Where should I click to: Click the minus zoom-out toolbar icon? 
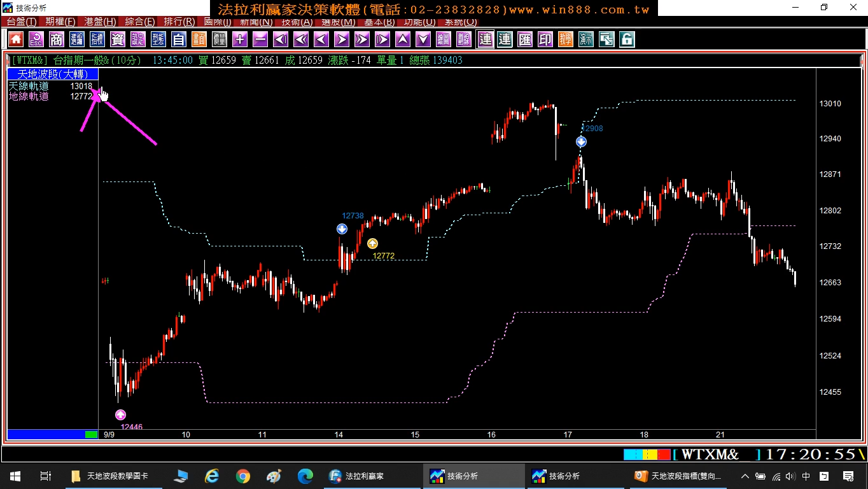(x=260, y=39)
